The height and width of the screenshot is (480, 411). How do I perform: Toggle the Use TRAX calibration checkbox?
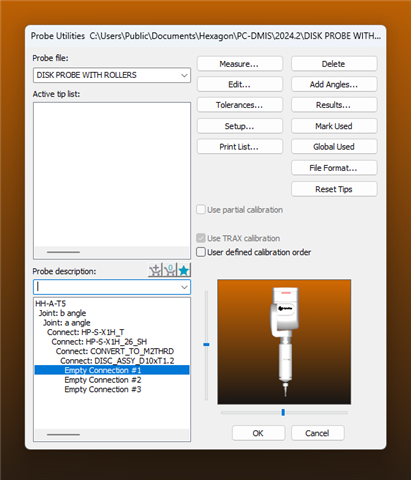tap(201, 238)
